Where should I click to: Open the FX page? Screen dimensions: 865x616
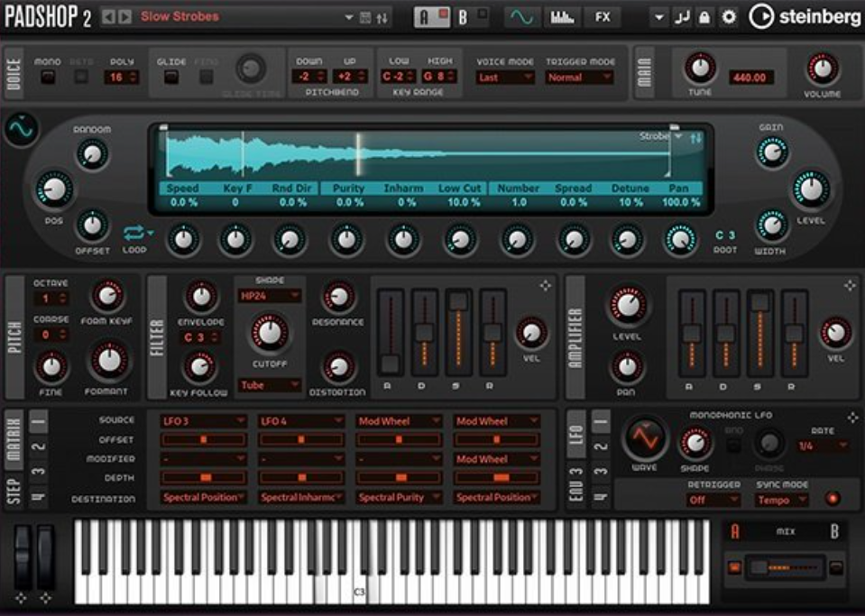(603, 17)
